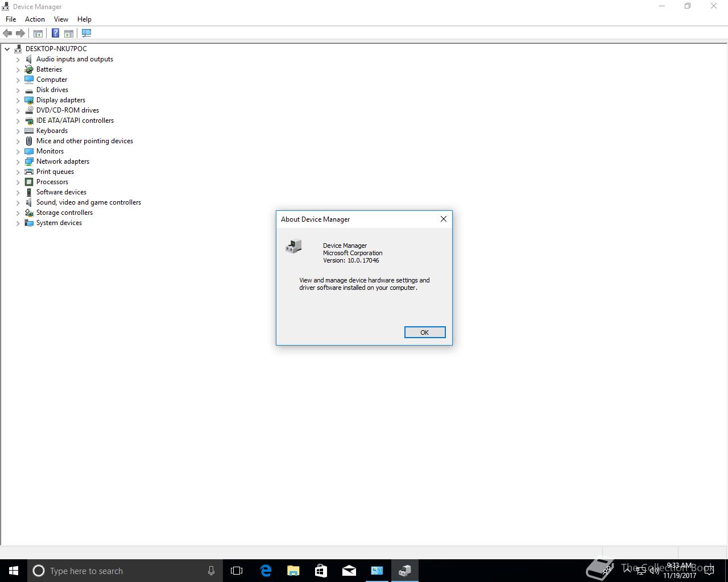728x582 pixels.
Task: Select the Sound, video and game controllers item
Action: [89, 202]
